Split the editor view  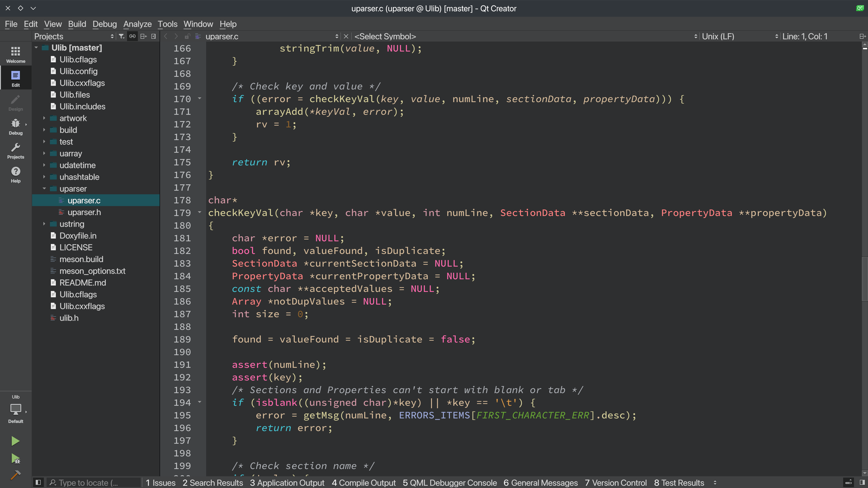[x=863, y=36]
